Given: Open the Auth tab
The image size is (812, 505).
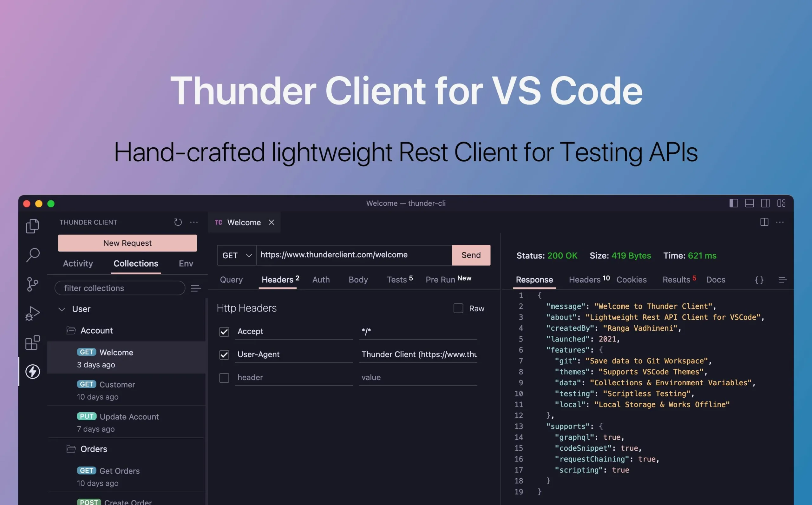Looking at the screenshot, I should tap(321, 280).
